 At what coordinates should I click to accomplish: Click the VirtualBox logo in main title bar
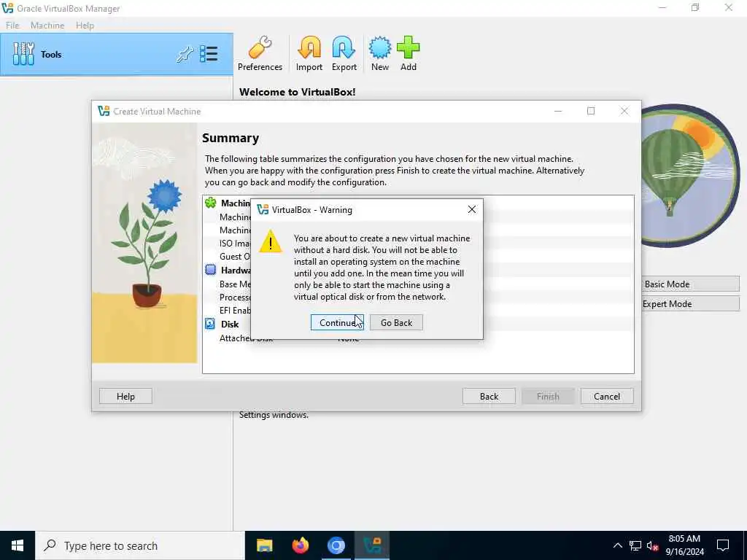pyautogui.click(x=7, y=8)
